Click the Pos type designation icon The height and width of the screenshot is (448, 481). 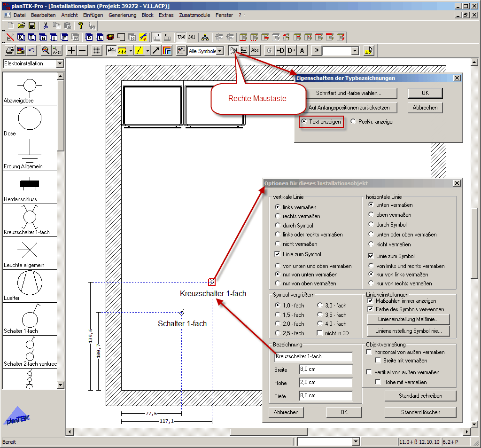coord(233,50)
